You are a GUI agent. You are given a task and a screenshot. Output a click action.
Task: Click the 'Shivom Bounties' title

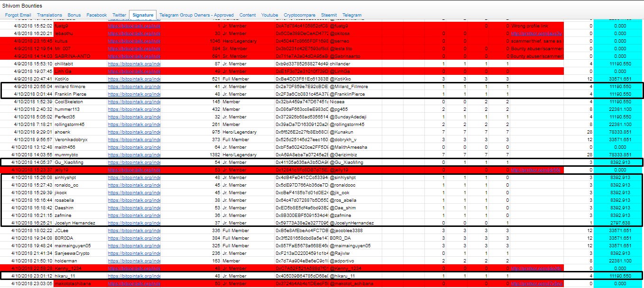coord(22,6)
